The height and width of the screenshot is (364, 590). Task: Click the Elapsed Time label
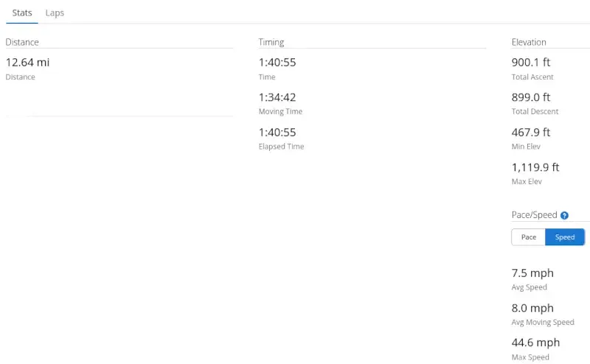click(281, 147)
